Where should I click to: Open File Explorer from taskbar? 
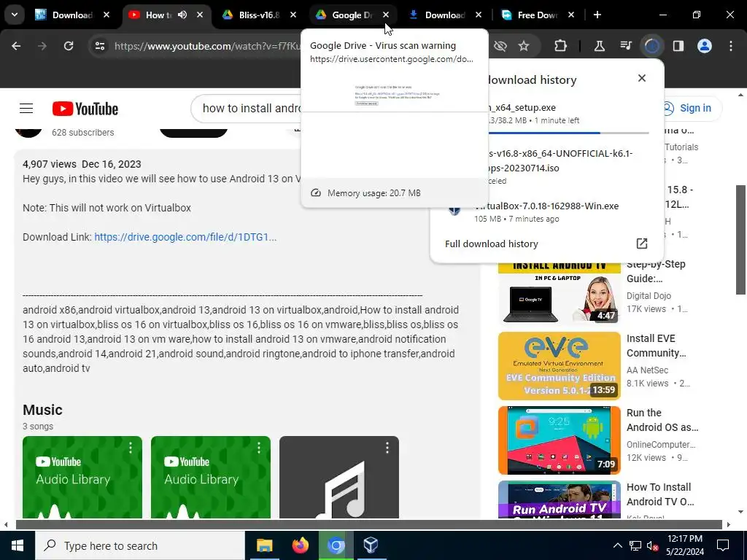click(x=264, y=545)
